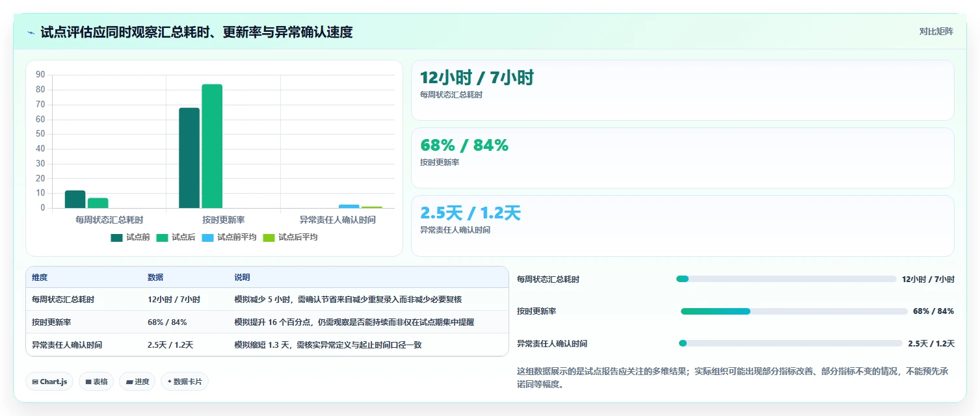
Task: Click the 试点后 bar for 每周状态汇总耗时
Action: coord(98,203)
